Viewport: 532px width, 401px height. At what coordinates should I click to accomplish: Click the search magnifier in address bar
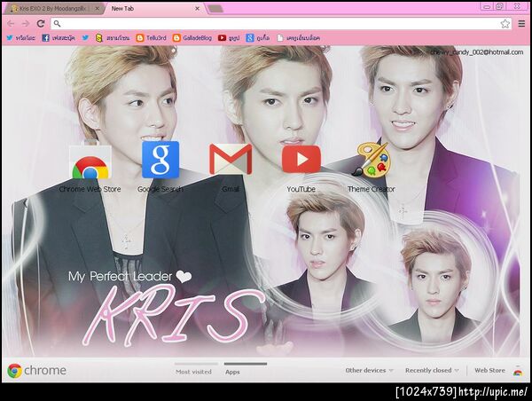pos(57,23)
